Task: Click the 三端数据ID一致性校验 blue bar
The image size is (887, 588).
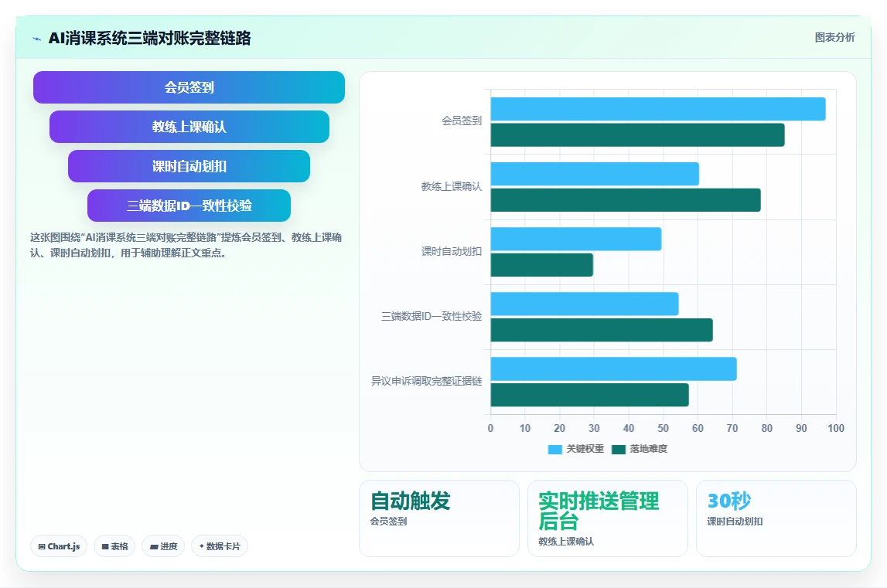Action: [585, 304]
